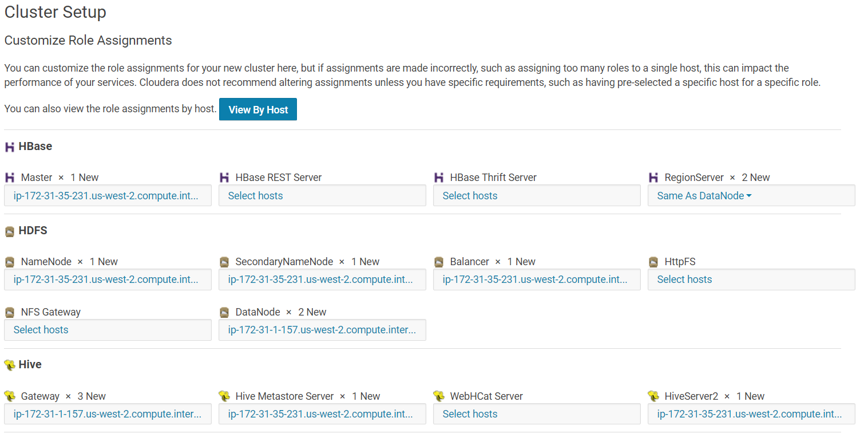Viewport: 868px width, 441px height.
Task: Click the HBase REST Server icon
Action: click(224, 178)
